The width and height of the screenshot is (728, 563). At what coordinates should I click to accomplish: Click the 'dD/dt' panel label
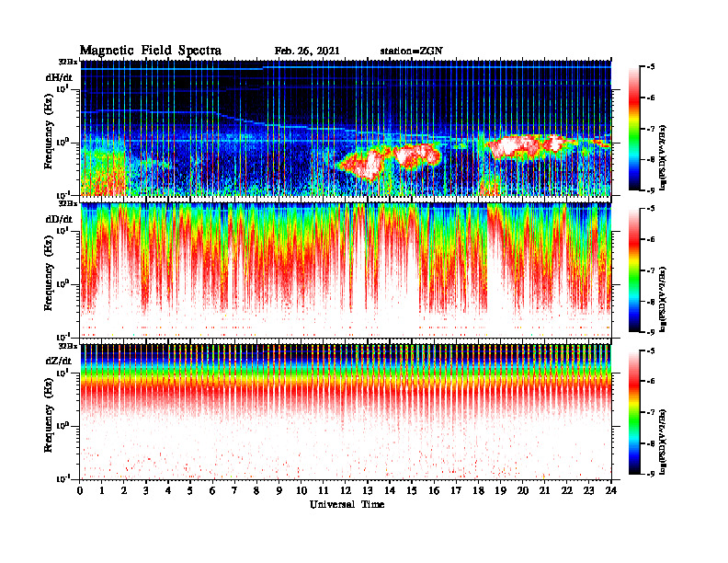tap(59, 219)
